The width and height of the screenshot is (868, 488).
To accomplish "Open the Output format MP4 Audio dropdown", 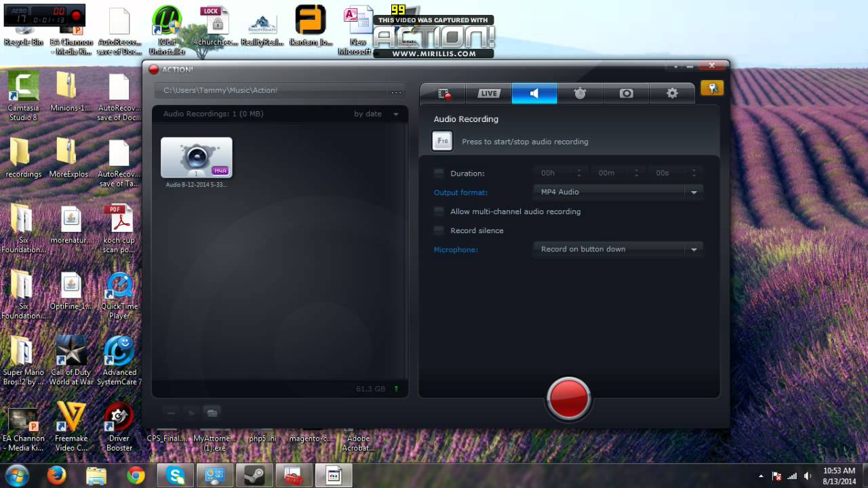I will (618, 192).
